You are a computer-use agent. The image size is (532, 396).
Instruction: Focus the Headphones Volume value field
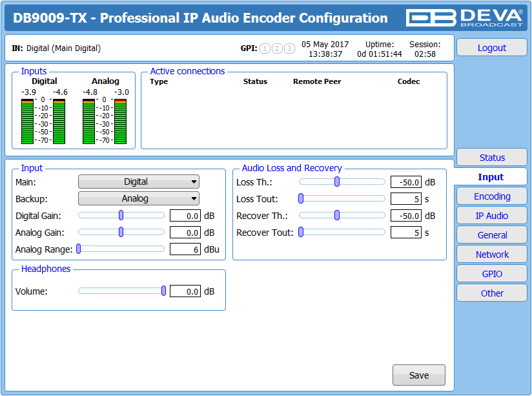[185, 291]
